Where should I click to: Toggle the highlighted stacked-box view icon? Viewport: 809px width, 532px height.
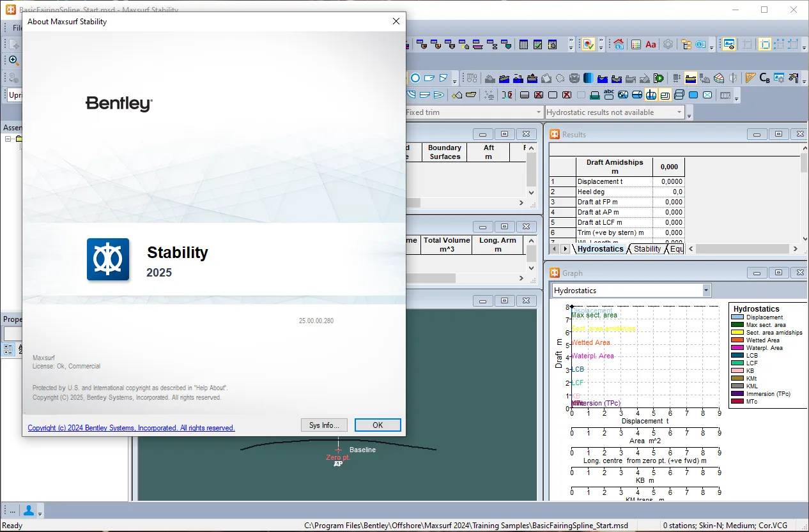pyautogui.click(x=665, y=95)
